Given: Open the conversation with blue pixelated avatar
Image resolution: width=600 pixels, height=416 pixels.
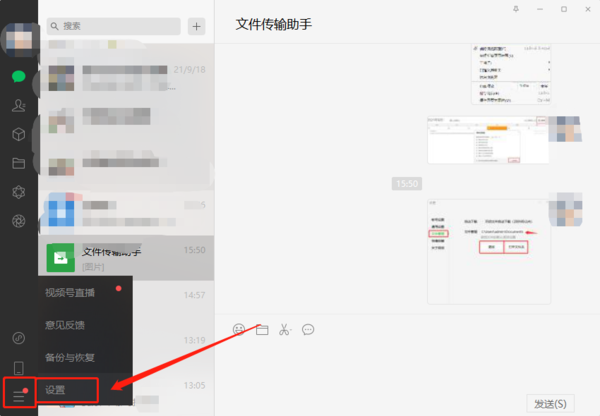Looking at the screenshot, I should pos(126,213).
